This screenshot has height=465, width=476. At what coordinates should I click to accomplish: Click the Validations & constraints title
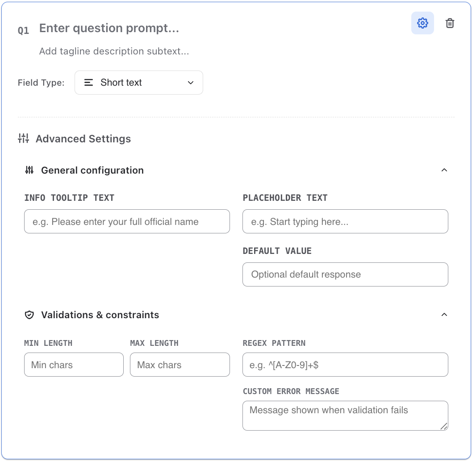coord(100,315)
